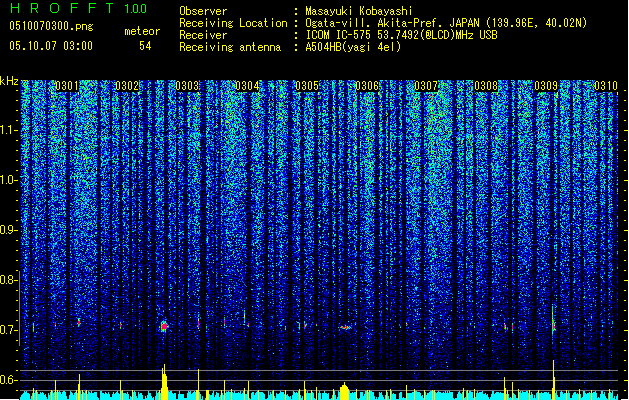Click the Observer field label
This screenshot has height=400, width=629.
[x=203, y=11]
